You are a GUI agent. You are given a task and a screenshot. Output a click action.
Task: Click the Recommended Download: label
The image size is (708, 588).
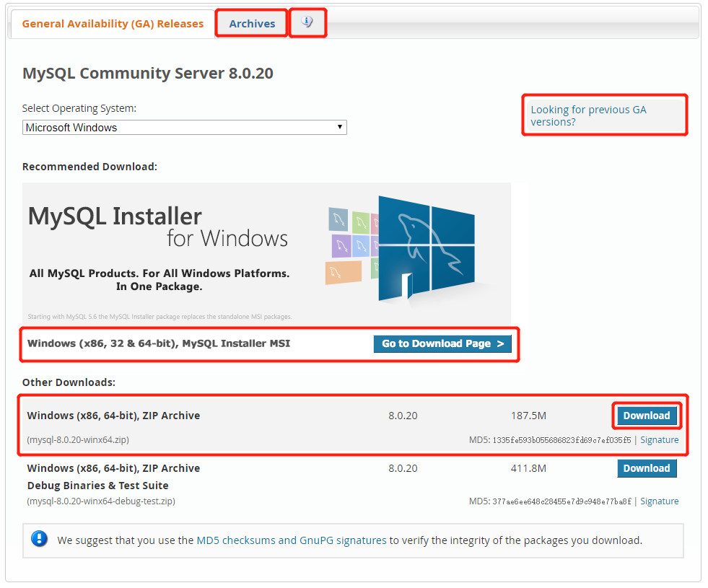tap(89, 167)
